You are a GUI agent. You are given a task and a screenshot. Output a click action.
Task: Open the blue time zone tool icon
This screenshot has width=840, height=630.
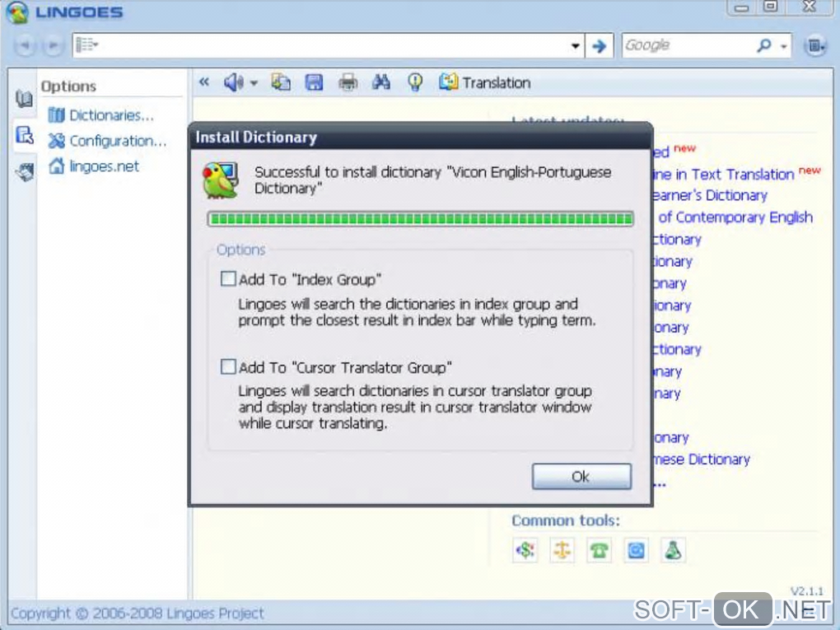point(636,550)
